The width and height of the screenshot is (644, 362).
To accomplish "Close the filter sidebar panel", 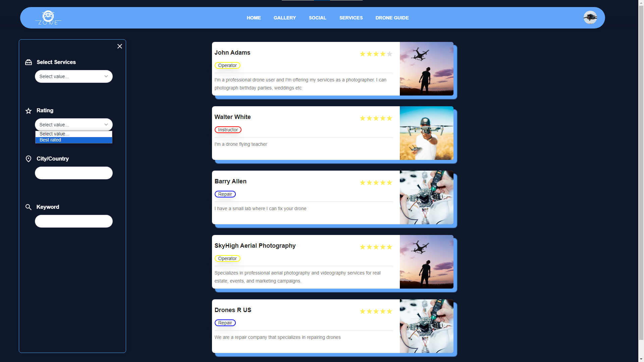I will point(120,46).
